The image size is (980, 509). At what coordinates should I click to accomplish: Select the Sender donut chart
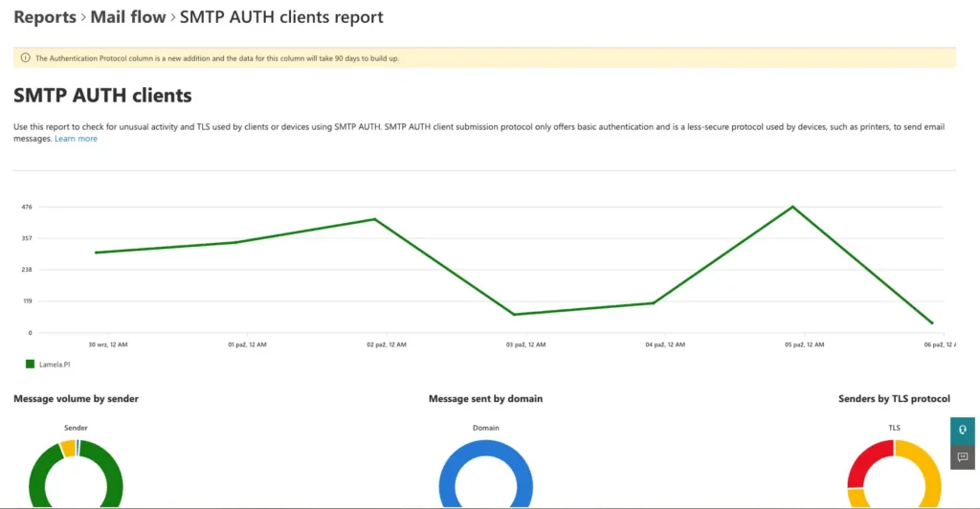pos(76,475)
